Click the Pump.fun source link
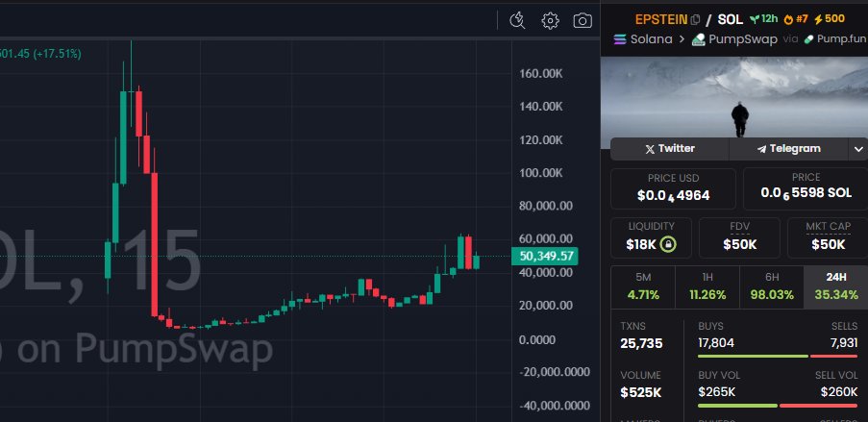The width and height of the screenshot is (868, 422). click(841, 39)
